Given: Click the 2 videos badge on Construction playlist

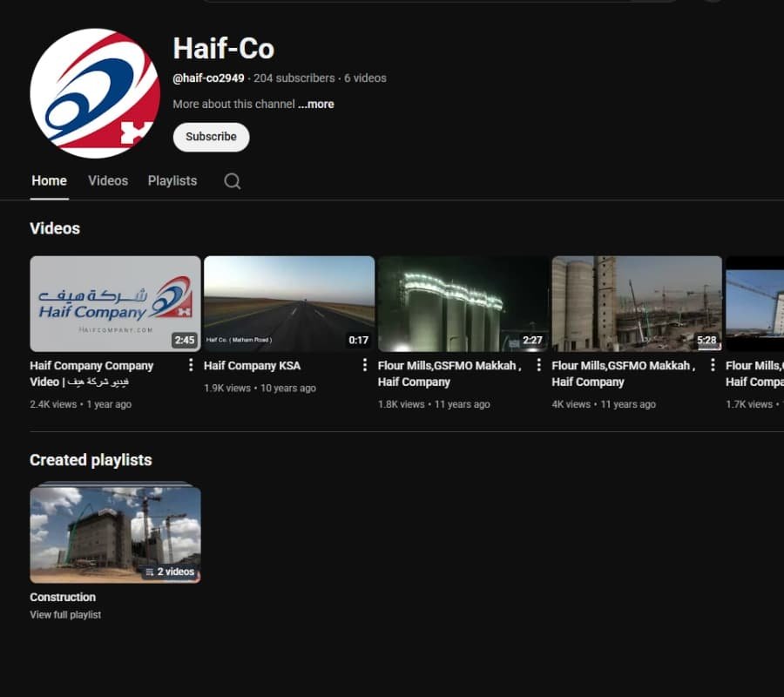Looking at the screenshot, I should pos(171,572).
